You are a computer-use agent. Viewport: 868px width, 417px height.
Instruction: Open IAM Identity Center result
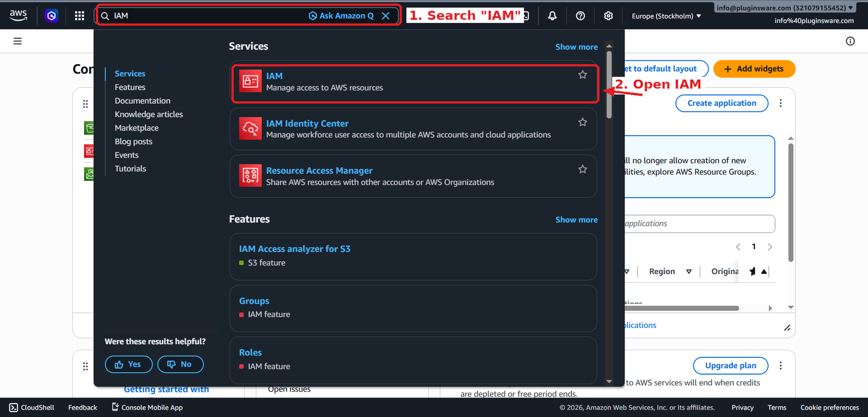307,124
